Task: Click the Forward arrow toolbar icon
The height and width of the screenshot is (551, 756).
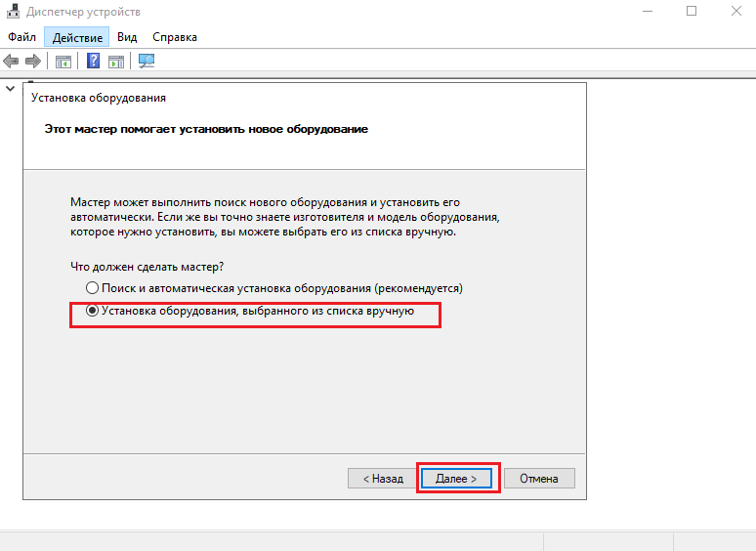Action: coord(33,62)
